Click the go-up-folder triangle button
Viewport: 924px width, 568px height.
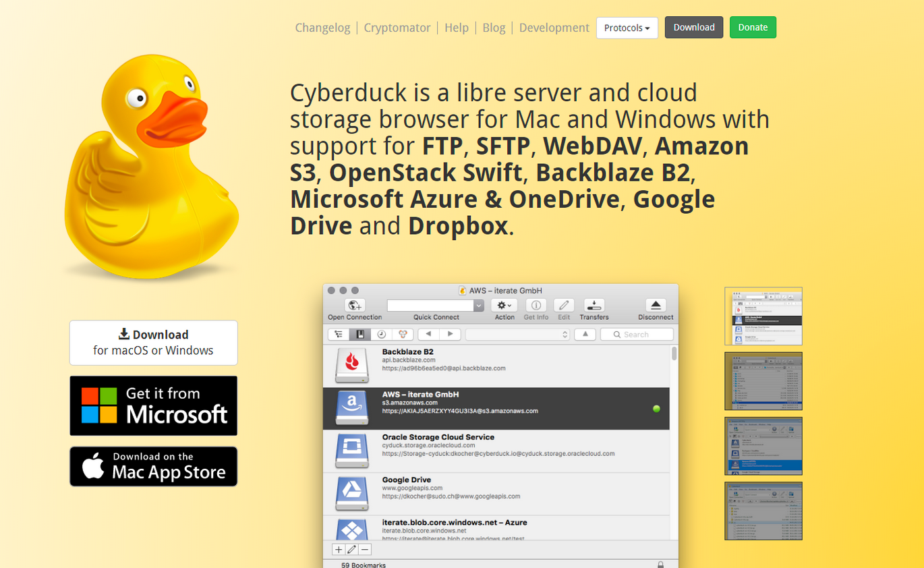[x=585, y=335]
